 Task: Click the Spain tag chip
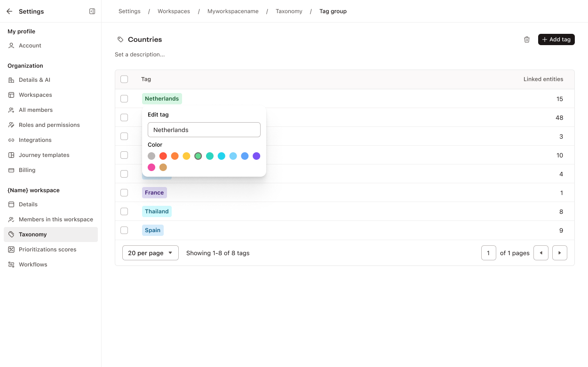click(152, 230)
